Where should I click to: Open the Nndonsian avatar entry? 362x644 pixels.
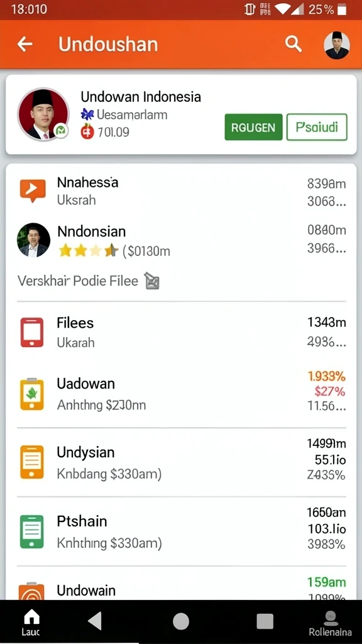point(34,240)
